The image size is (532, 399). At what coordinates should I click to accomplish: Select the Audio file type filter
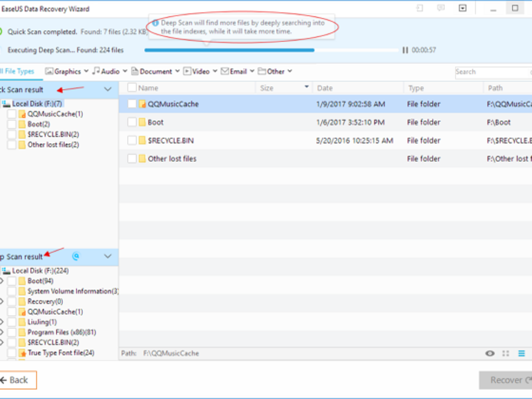click(106, 71)
